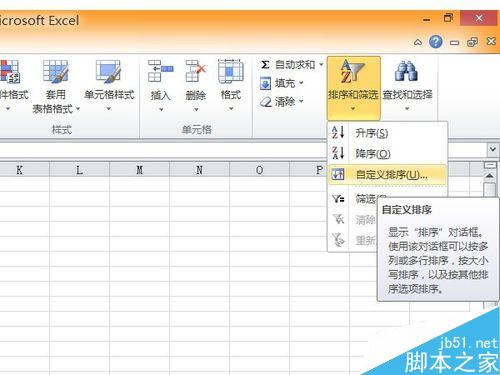Click the Delete cells (删除) icon
Viewport: 500px width, 375px height.
pos(196,71)
